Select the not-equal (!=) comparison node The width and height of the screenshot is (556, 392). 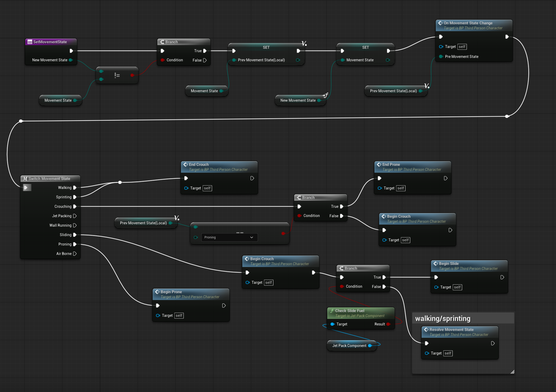[117, 75]
